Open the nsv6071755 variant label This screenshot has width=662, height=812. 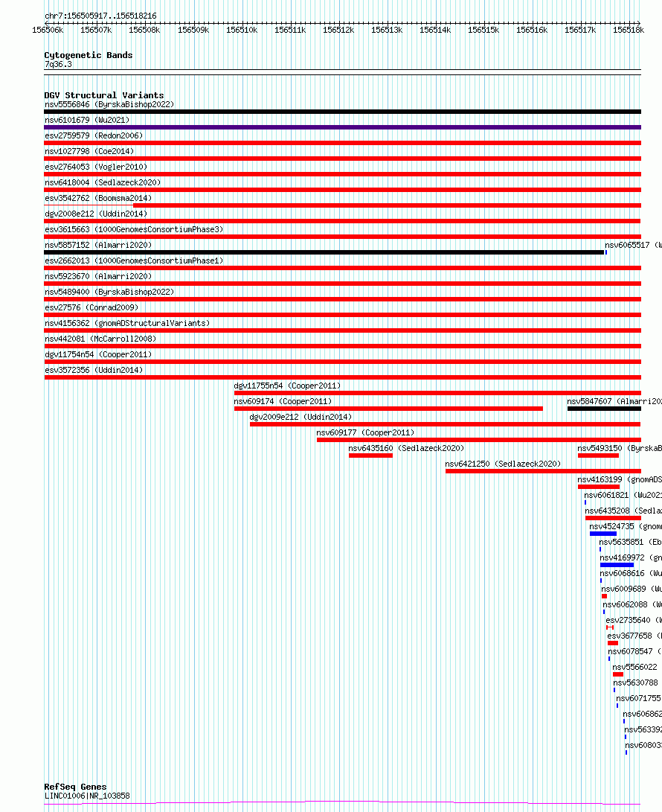click(x=639, y=698)
